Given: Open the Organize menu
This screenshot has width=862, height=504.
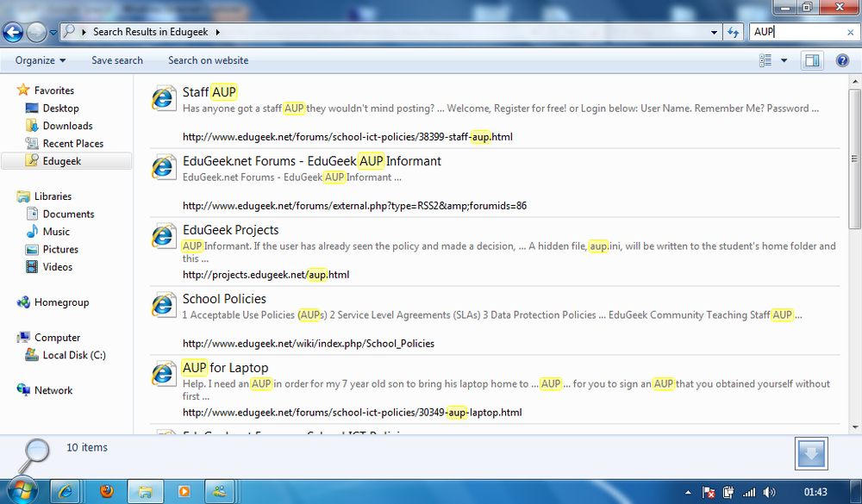Looking at the screenshot, I should (x=41, y=60).
